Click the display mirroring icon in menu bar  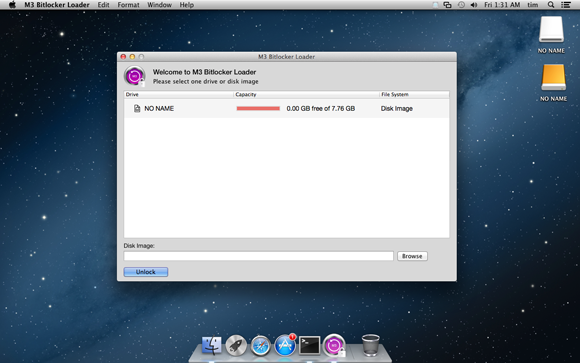448,5
